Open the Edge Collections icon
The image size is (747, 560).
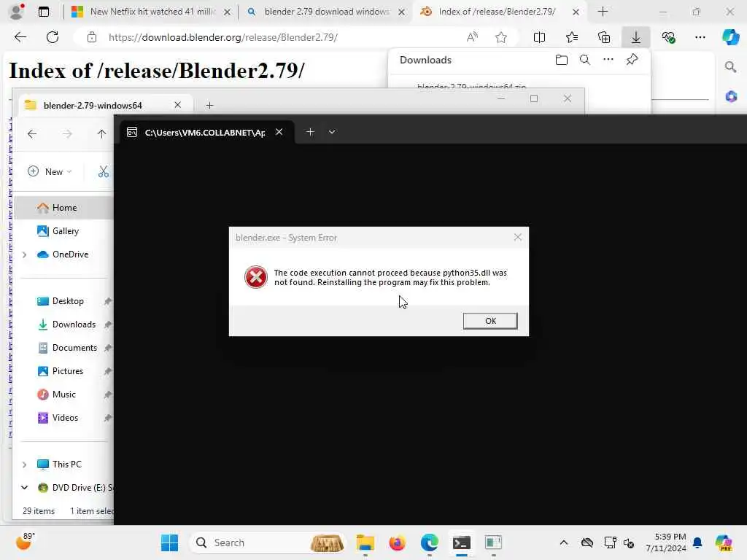point(603,37)
